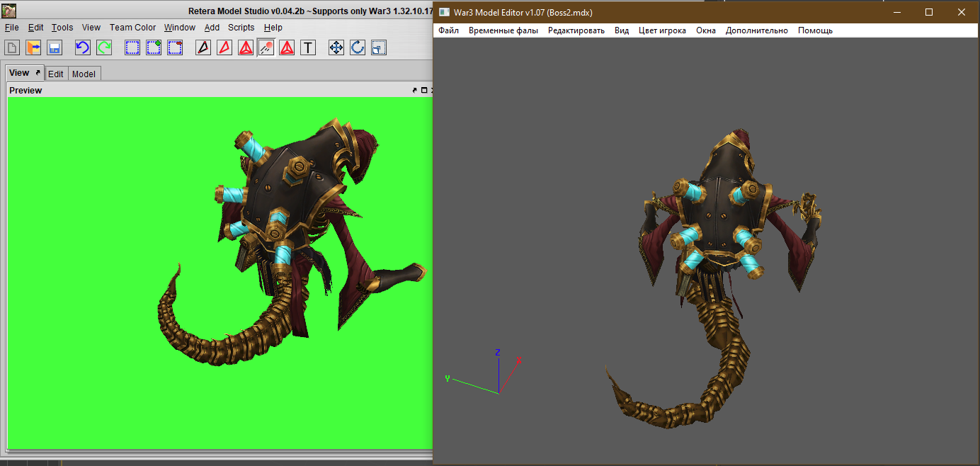Select the Scale tool icon
Viewport: 980px width, 466px height.
click(x=379, y=47)
